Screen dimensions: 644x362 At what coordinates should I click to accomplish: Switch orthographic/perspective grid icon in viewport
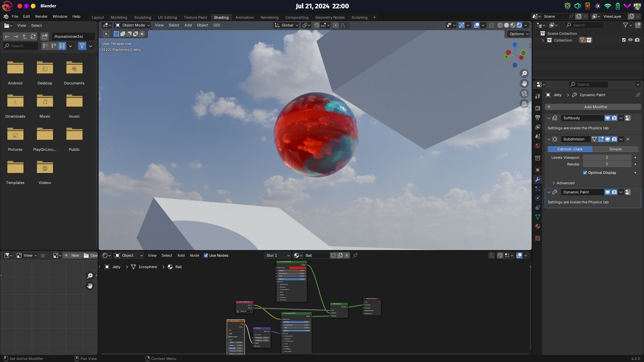tap(524, 104)
